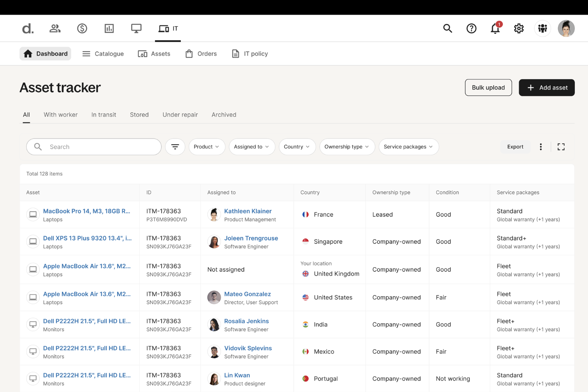Select the analytics chart icon in top nav

pyautogui.click(x=109, y=28)
